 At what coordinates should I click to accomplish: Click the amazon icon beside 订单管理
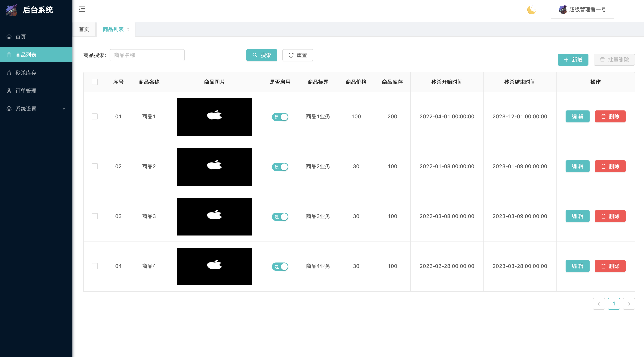pyautogui.click(x=9, y=91)
